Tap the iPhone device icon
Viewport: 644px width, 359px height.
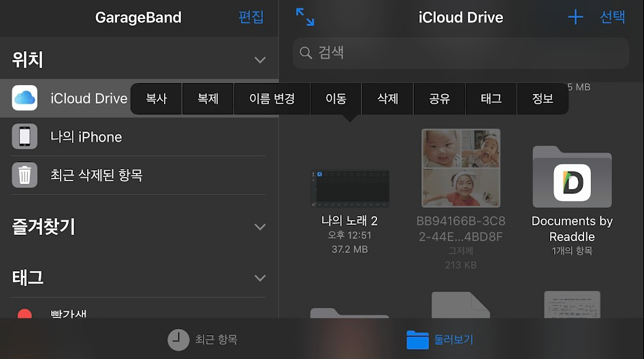[25, 136]
